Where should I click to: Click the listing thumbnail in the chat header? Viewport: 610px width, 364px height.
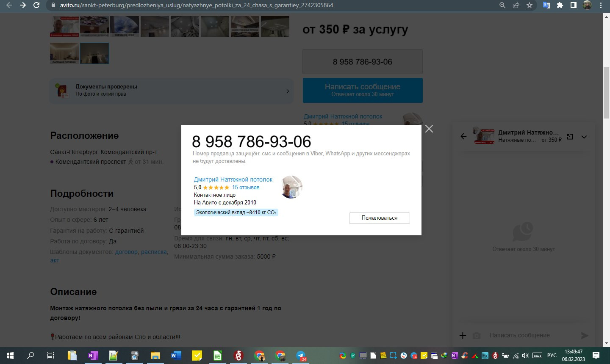(484, 136)
